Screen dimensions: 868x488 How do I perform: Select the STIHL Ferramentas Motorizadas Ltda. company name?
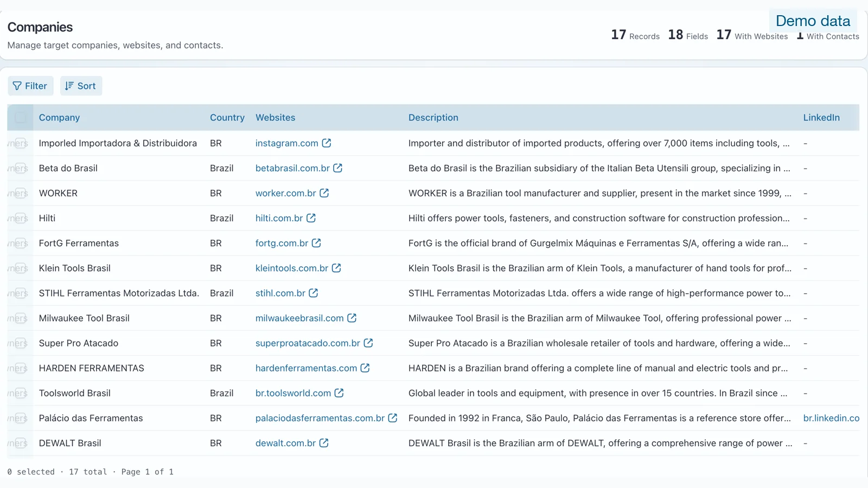pyautogui.click(x=119, y=293)
